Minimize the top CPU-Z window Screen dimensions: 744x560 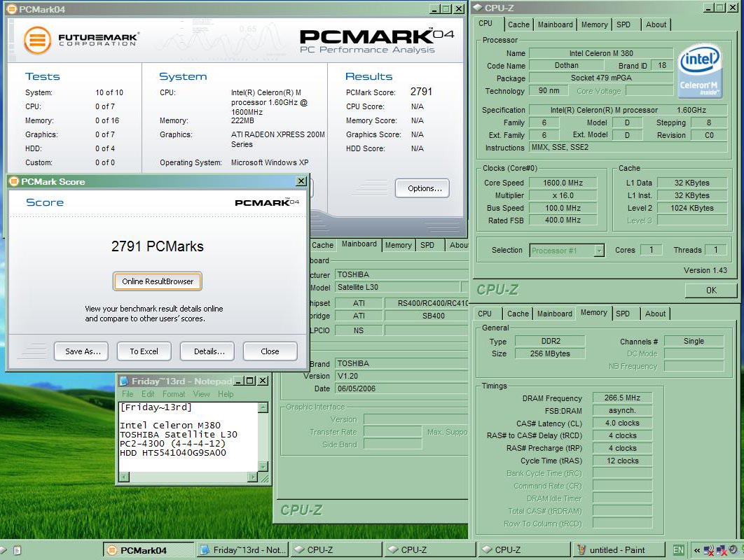pyautogui.click(x=708, y=8)
